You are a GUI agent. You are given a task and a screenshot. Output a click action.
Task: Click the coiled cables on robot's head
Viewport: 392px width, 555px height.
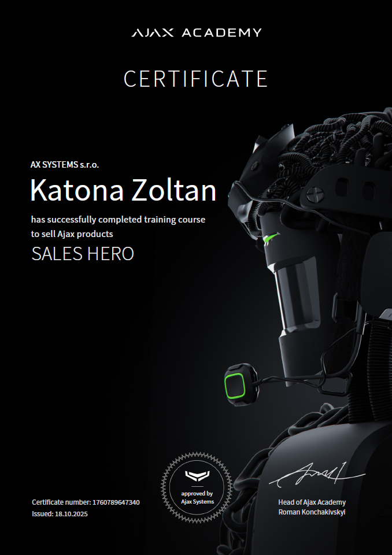pyautogui.click(x=336, y=142)
